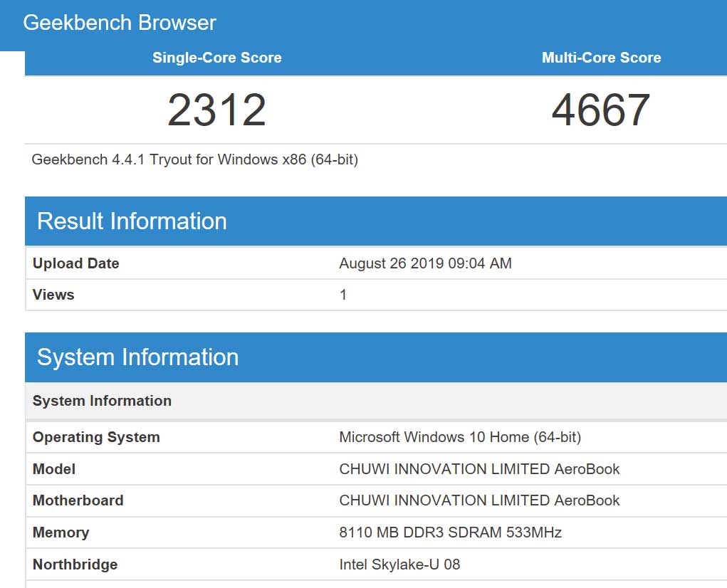The width and height of the screenshot is (727, 588).
Task: Click the Single-Core Score heading
Action: [x=216, y=58]
